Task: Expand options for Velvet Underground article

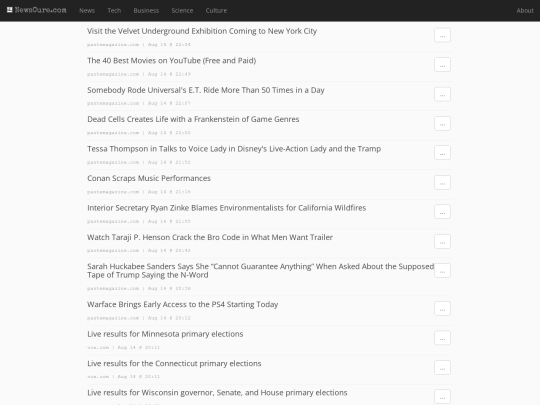Action: (x=443, y=35)
